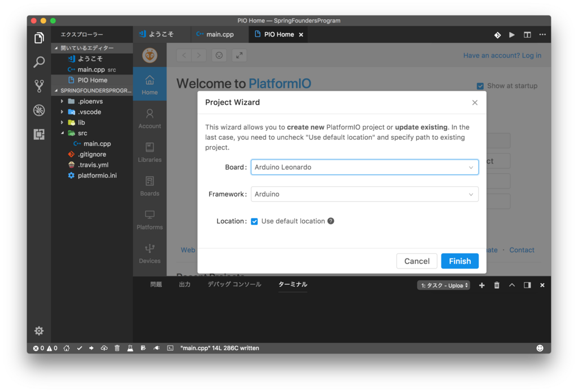Click the split editor icon
578x392 pixels.
coord(528,34)
